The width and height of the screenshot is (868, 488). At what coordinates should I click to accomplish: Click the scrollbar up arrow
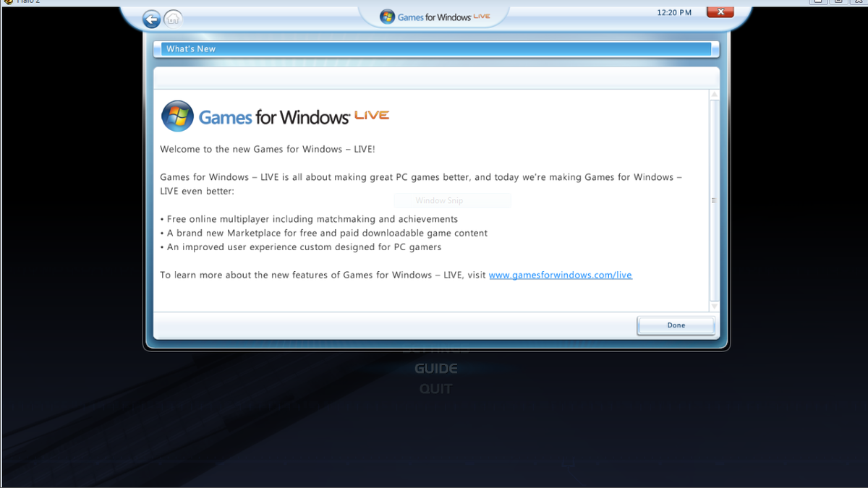coord(715,95)
